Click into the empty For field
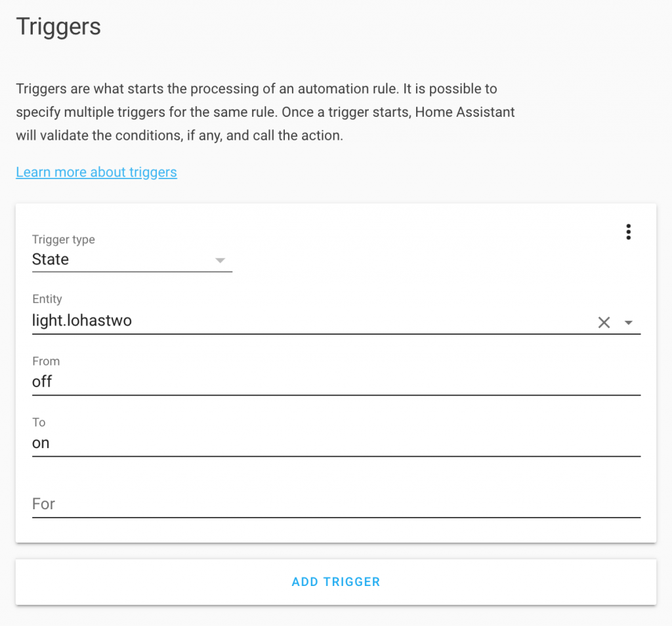672x626 pixels. pyautogui.click(x=336, y=505)
